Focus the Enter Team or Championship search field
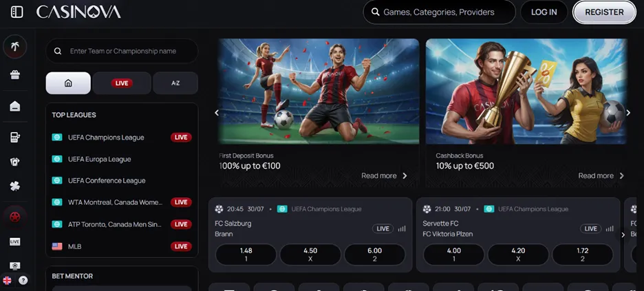 click(122, 51)
